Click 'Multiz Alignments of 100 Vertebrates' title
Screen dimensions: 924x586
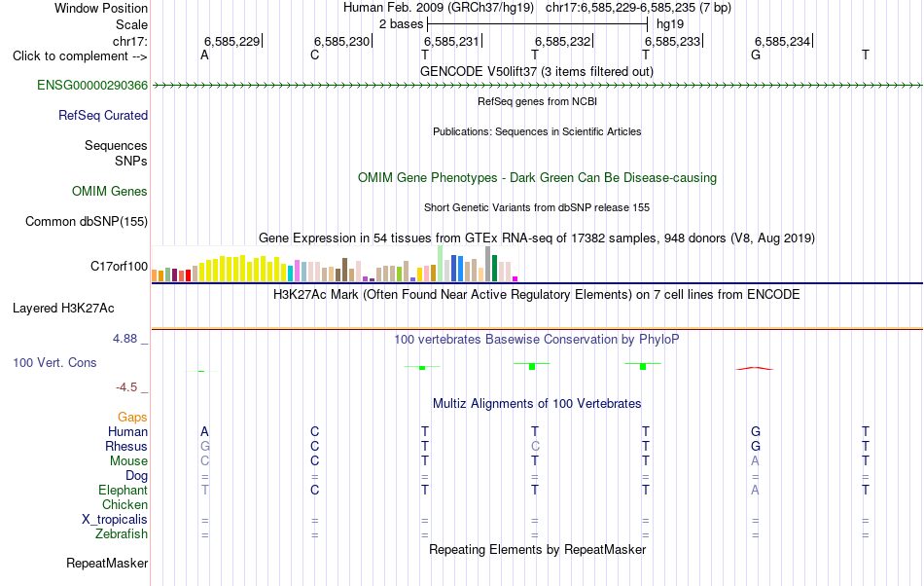click(537, 403)
